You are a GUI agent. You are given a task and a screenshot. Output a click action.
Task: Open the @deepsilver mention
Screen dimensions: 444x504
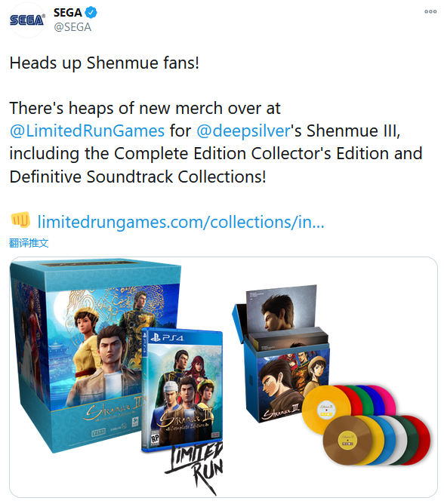point(243,131)
